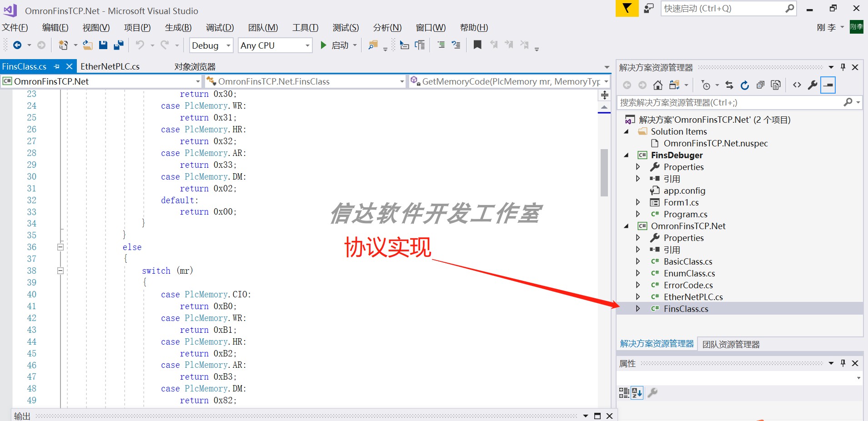Open the 调试(D) menu
The width and height of the screenshot is (868, 421).
tap(220, 28)
